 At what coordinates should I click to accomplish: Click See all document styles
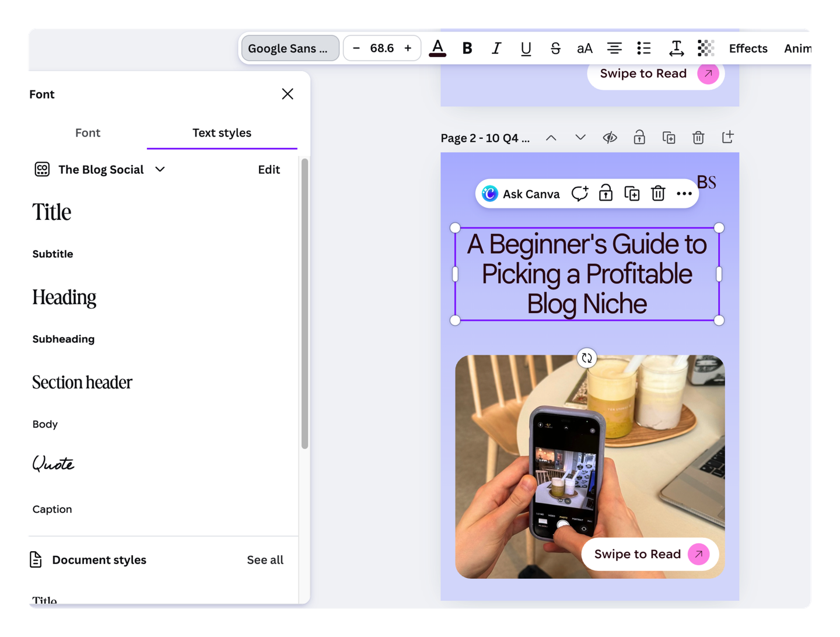click(x=265, y=560)
